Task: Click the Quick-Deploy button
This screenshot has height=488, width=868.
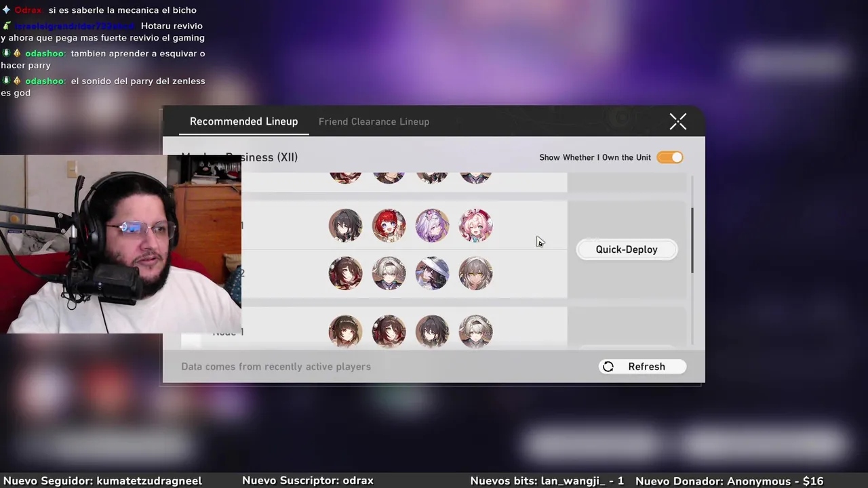Action: pos(627,249)
